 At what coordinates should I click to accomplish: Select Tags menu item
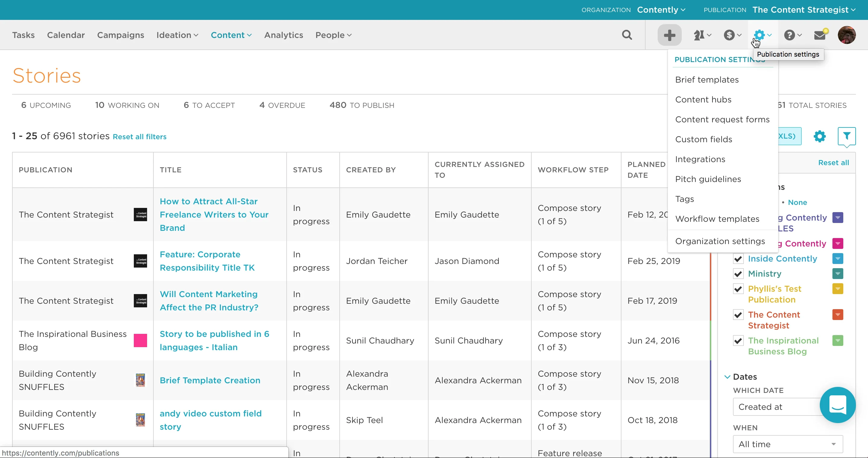coord(684,199)
